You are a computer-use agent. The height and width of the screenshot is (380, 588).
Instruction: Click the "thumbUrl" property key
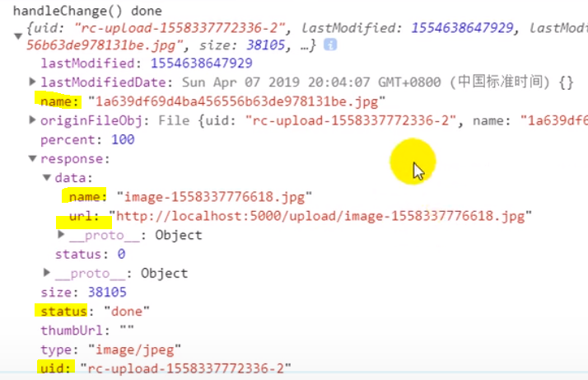click(72, 331)
